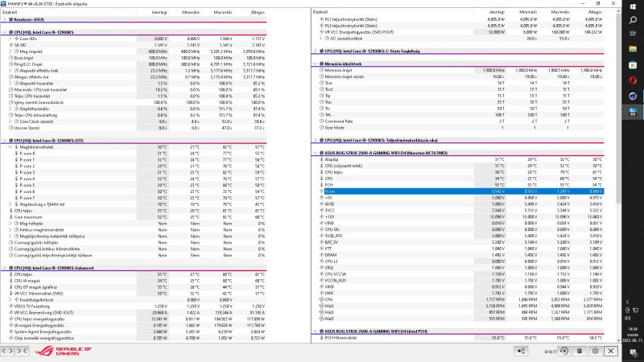Expand the Alaptávolság a TjMAX-tól row

[x=10, y=204]
